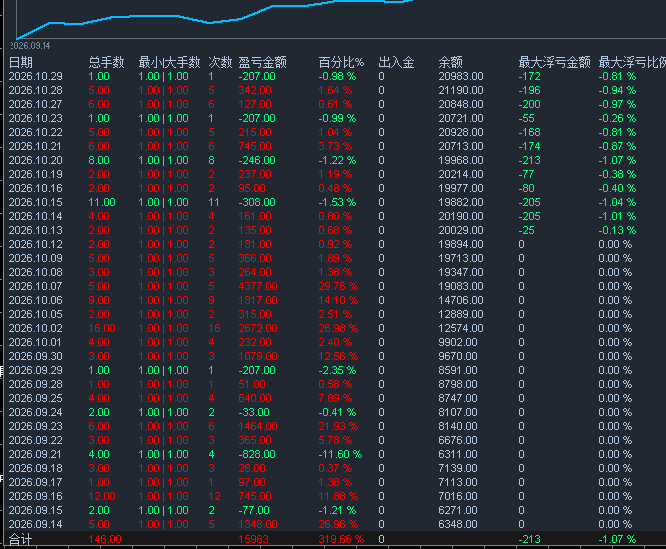Select the date 2026.10.28 cell
666x549 pixels.
(35, 90)
